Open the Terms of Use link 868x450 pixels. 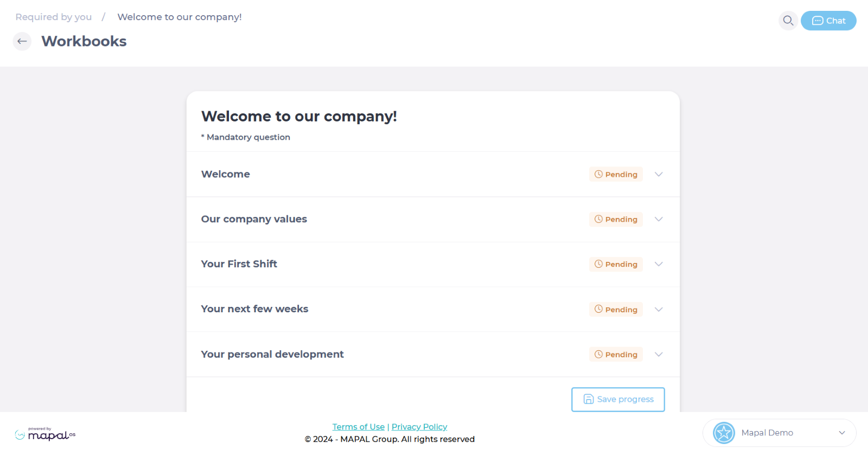click(359, 427)
